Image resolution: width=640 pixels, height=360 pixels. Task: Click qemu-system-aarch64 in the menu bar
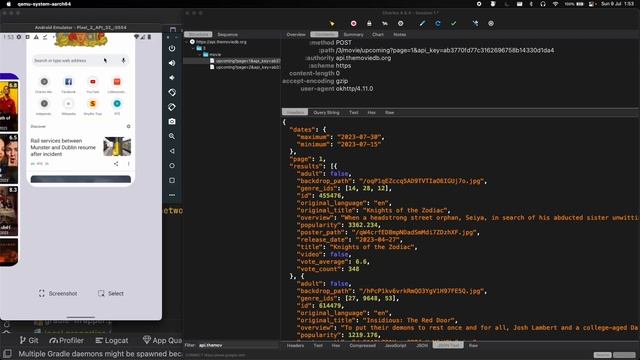pyautogui.click(x=44, y=4)
